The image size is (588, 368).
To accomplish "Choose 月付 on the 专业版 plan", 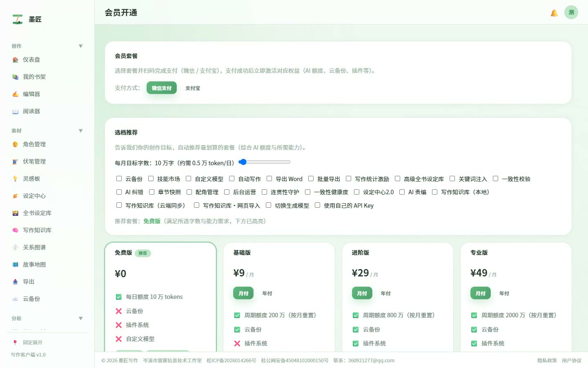I will (481, 293).
